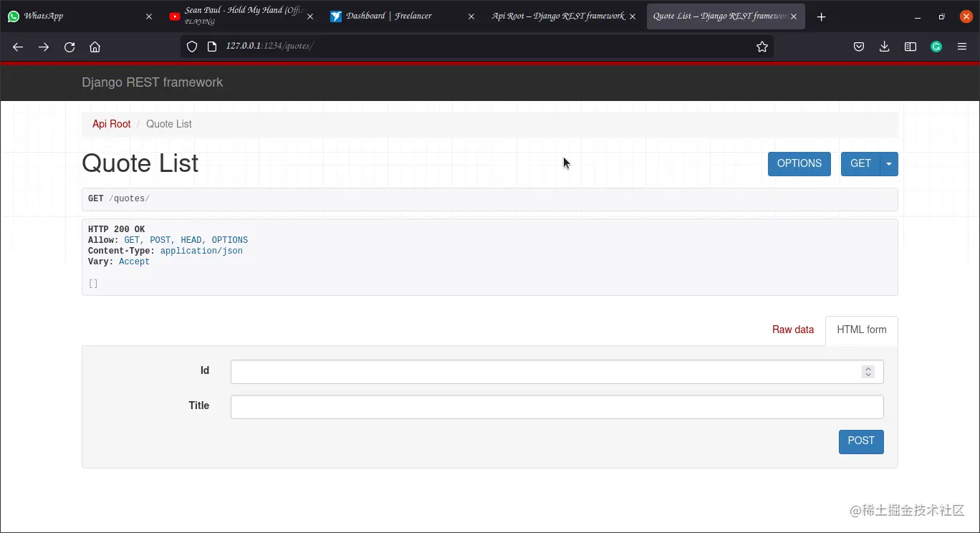Click the GET request button

(x=860, y=164)
